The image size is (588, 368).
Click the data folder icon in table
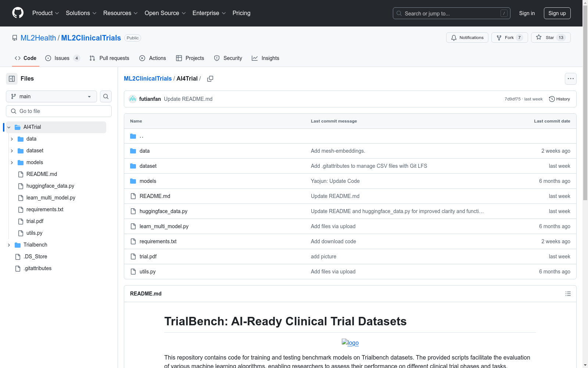(133, 151)
